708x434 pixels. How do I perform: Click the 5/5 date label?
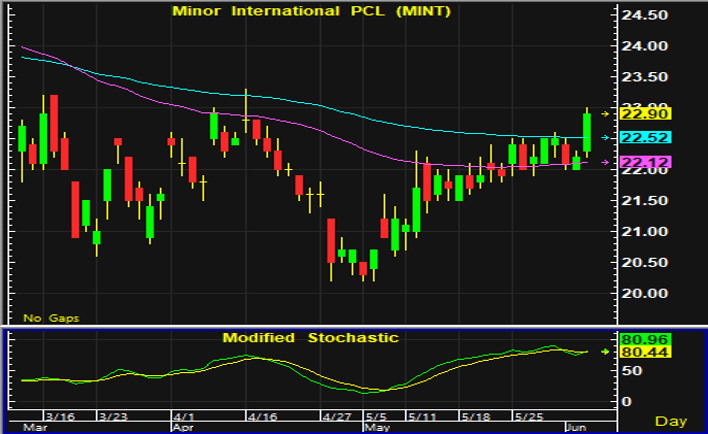click(x=376, y=416)
